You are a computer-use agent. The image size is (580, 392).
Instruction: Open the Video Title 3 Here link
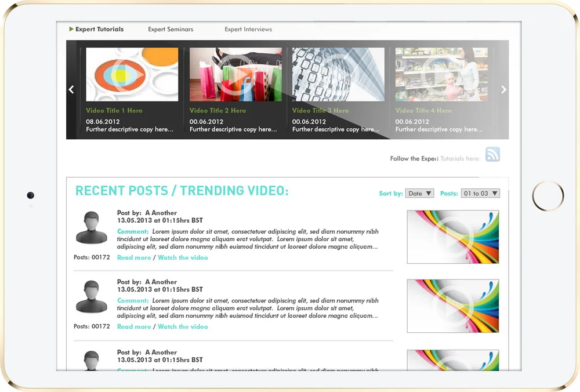click(320, 111)
